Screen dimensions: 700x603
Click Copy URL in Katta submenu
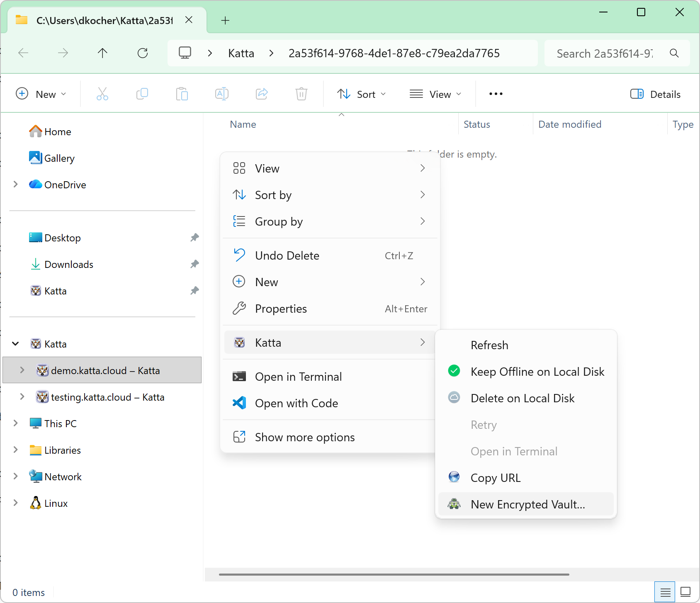pos(526,478)
